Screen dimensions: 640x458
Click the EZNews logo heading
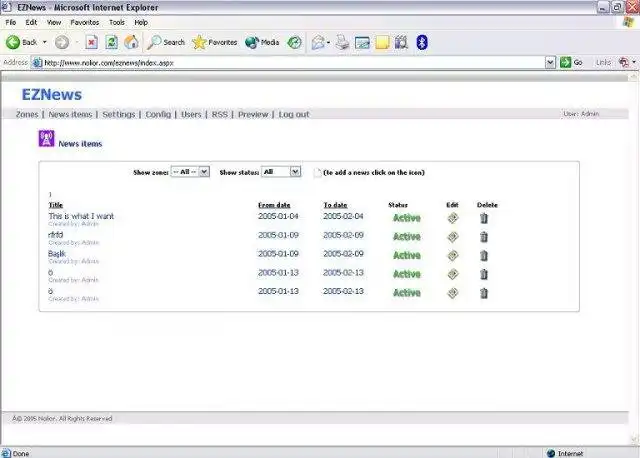(52, 94)
